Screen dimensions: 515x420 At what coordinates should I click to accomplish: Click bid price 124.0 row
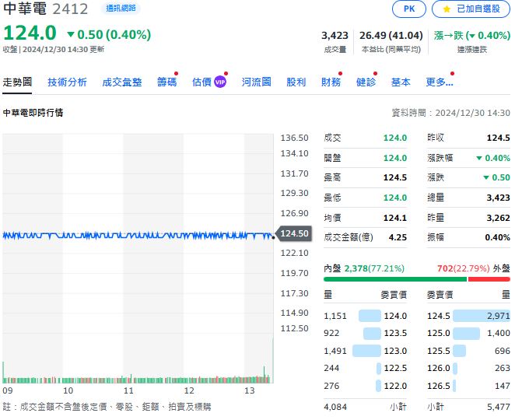click(365, 316)
